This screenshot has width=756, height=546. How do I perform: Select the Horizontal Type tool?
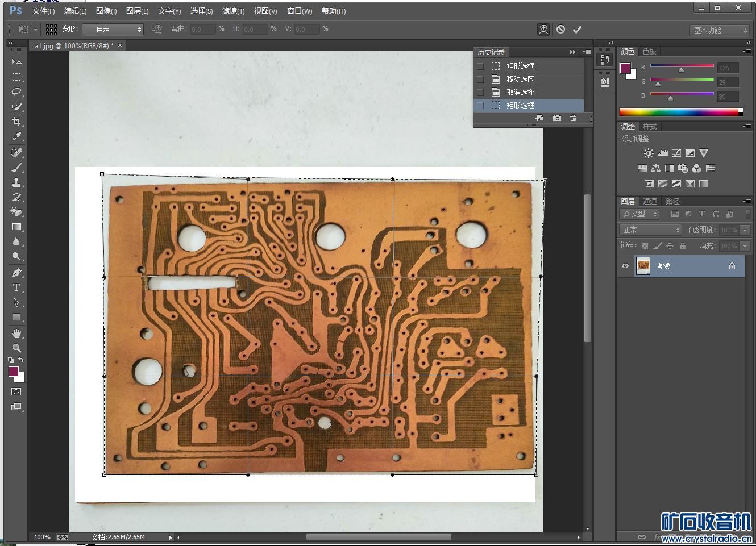tap(16, 287)
